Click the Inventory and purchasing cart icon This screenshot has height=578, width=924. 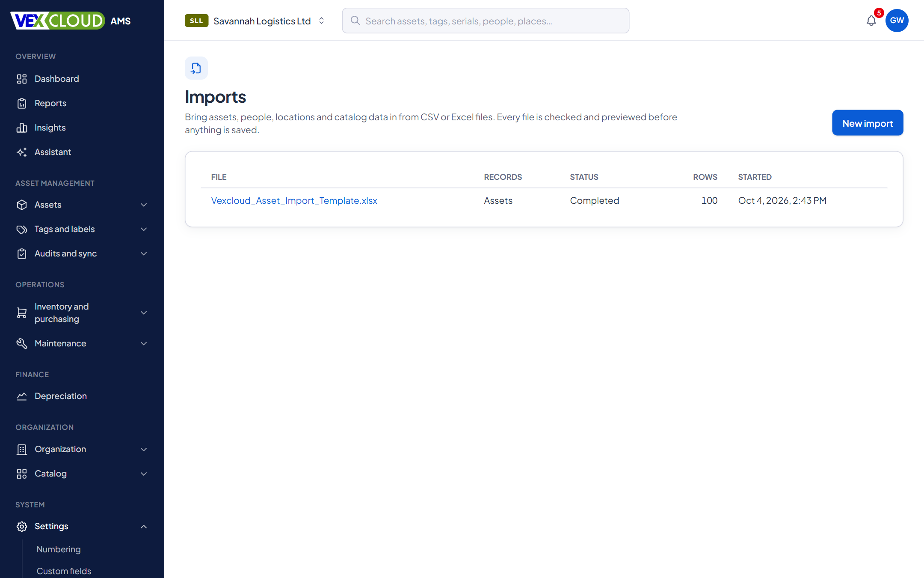point(22,313)
